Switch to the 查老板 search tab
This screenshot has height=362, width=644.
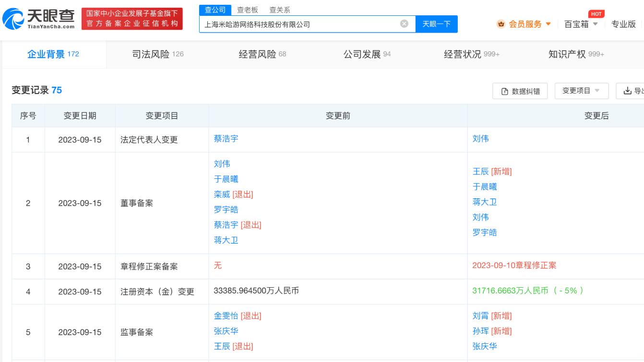(247, 10)
